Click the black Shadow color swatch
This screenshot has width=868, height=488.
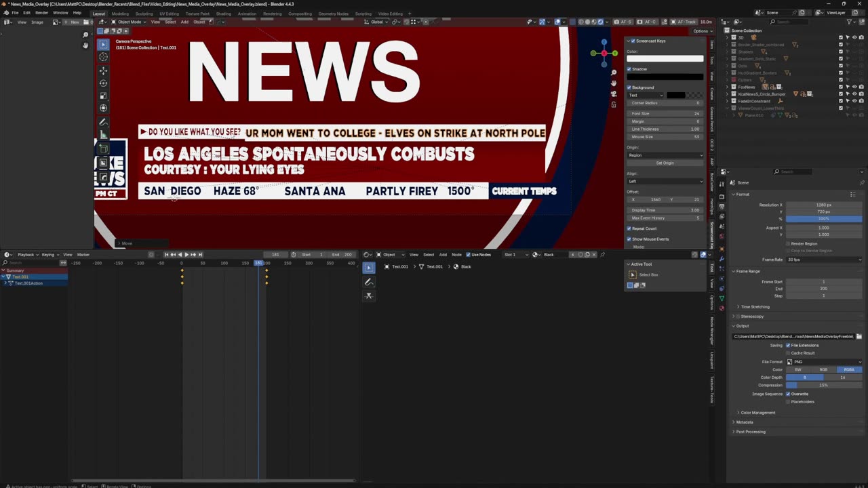point(665,77)
